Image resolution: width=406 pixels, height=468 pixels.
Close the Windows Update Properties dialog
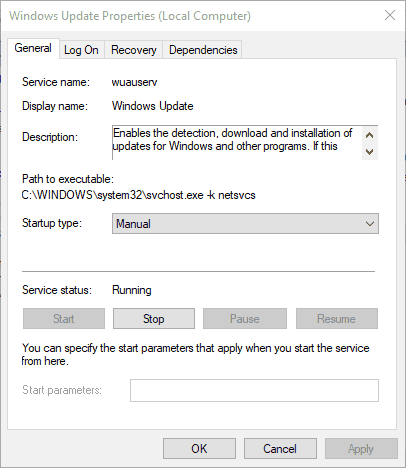[390, 15]
